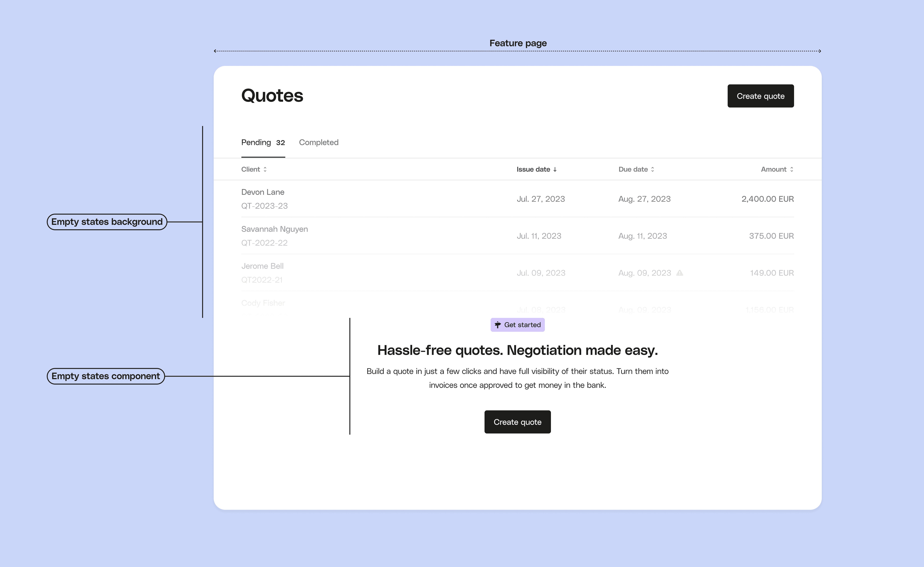Click the Due date sort icon

(x=653, y=169)
